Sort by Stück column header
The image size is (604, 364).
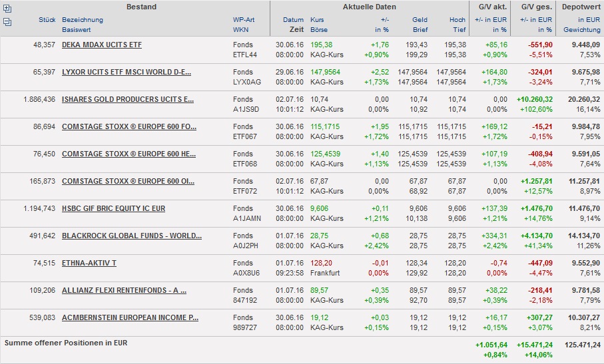pyautogui.click(x=47, y=20)
